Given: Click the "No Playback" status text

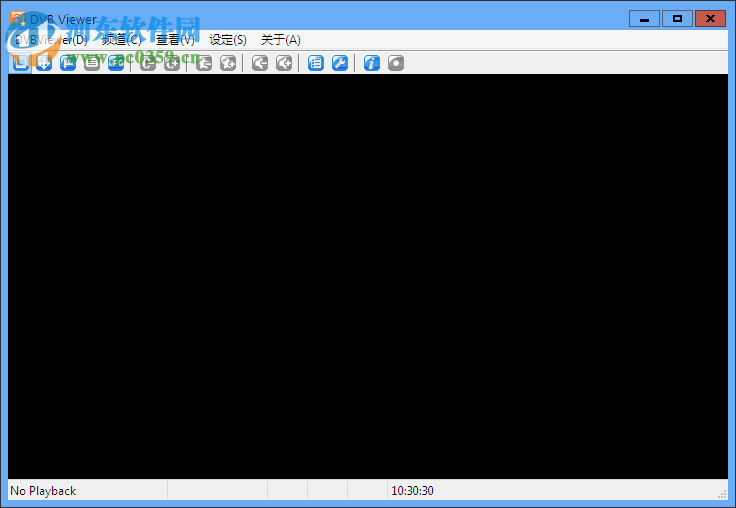Looking at the screenshot, I should (x=43, y=491).
